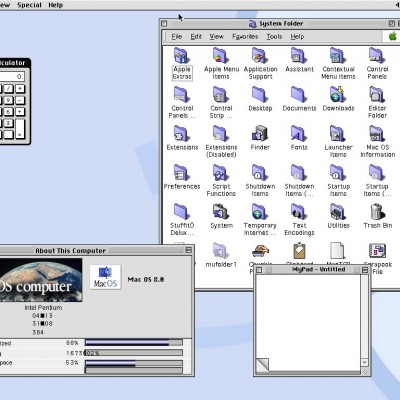The image size is (400, 400).
Task: Flip the MyPad page corner
Action: [262, 365]
